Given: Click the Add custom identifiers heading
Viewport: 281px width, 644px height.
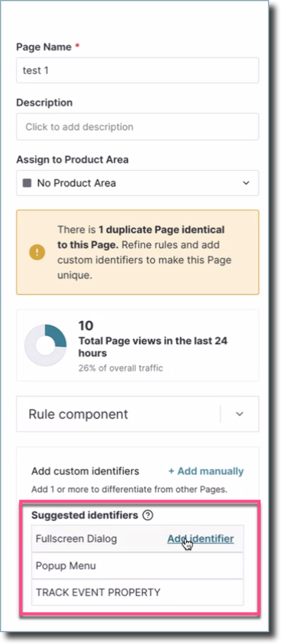Looking at the screenshot, I should pyautogui.click(x=85, y=471).
